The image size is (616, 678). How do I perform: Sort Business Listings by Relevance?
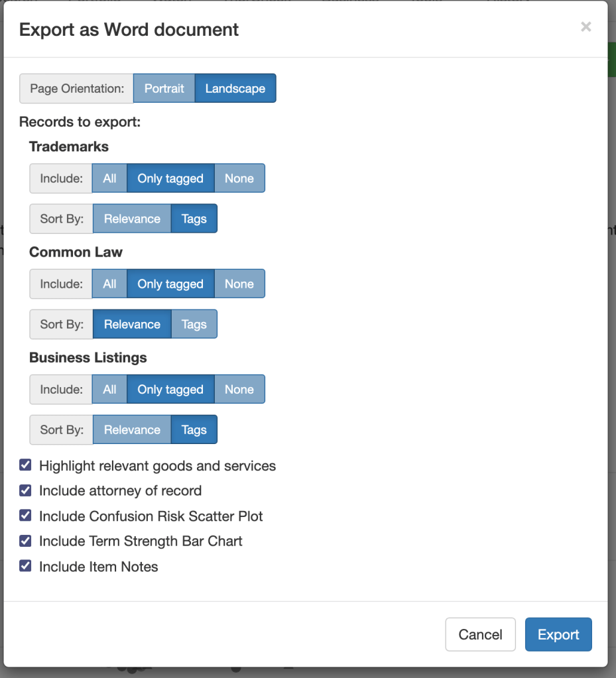pos(132,429)
